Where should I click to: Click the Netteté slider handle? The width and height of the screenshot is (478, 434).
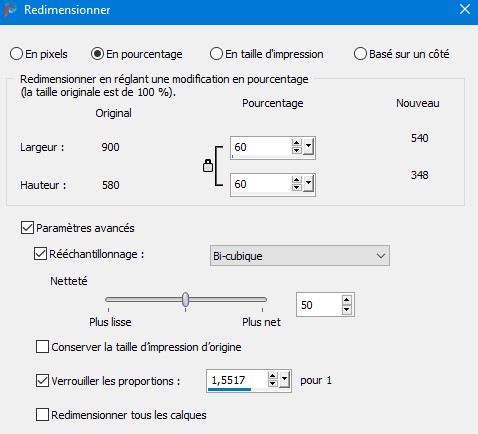186,299
